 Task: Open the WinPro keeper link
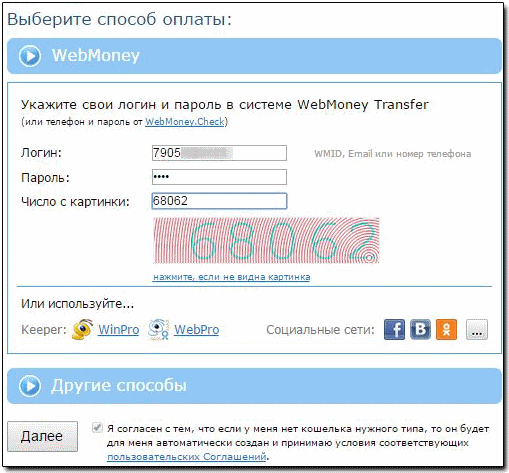(119, 330)
